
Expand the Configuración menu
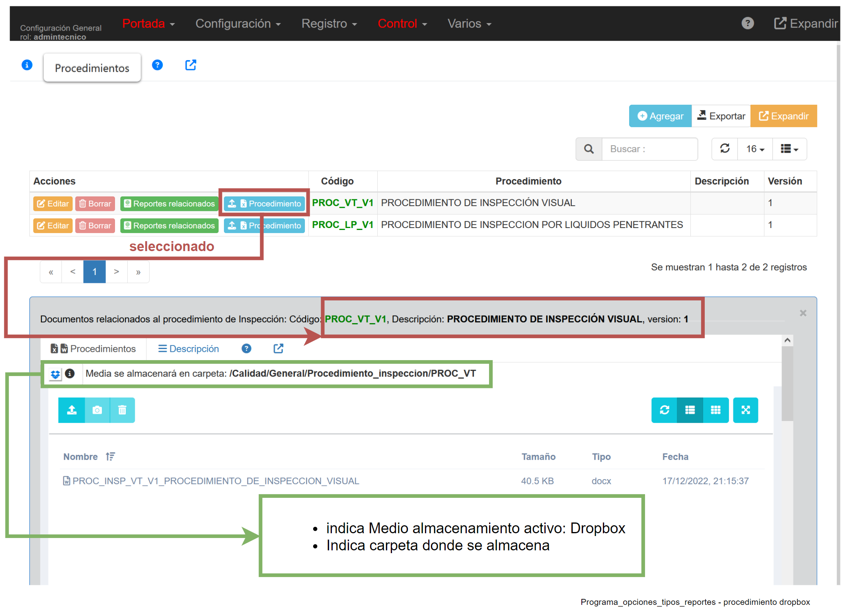238,23
